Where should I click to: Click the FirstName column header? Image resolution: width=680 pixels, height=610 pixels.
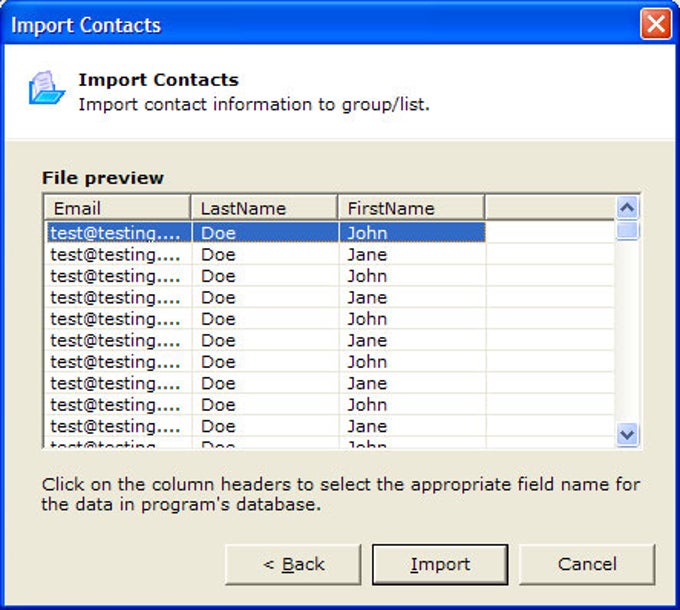[411, 209]
